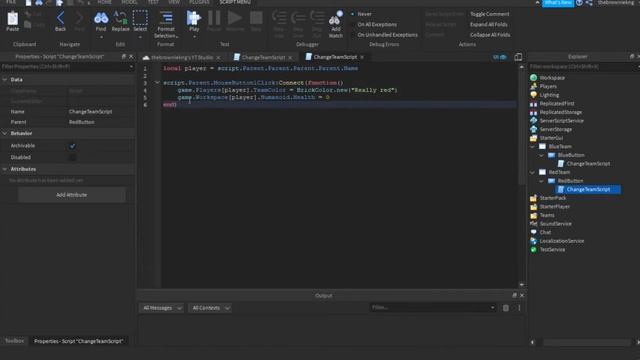Select ServerScriptService in Explorer

pos(561,120)
